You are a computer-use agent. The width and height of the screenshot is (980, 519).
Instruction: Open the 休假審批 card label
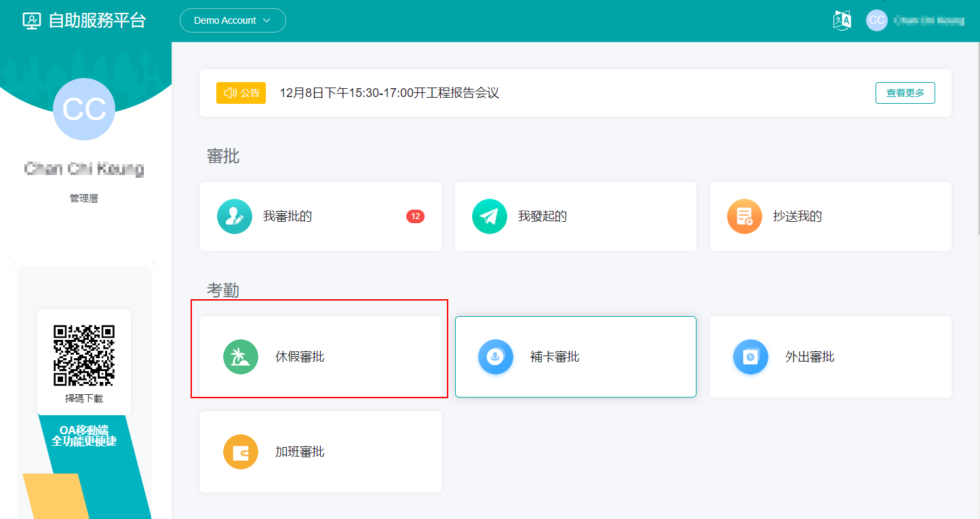[300, 357]
